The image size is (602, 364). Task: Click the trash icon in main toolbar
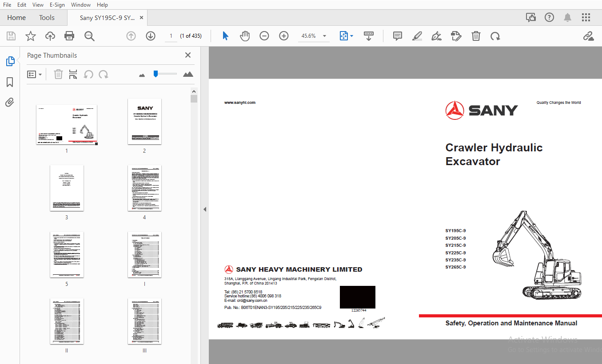(476, 36)
